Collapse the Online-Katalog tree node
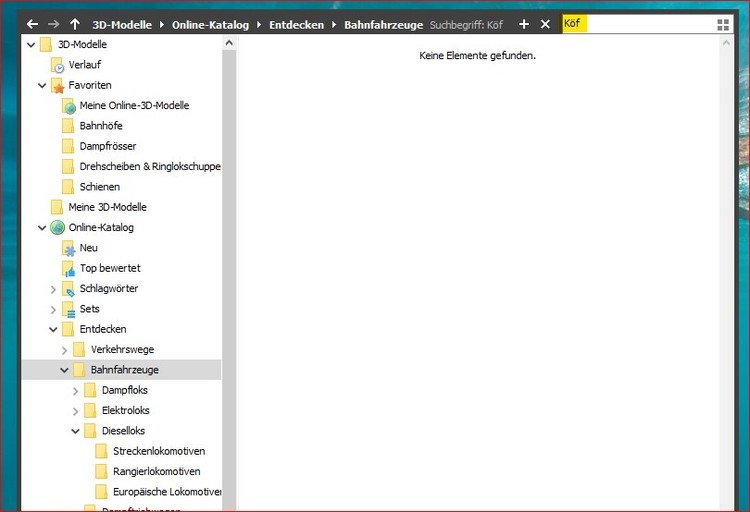The image size is (750, 512). pyautogui.click(x=42, y=228)
